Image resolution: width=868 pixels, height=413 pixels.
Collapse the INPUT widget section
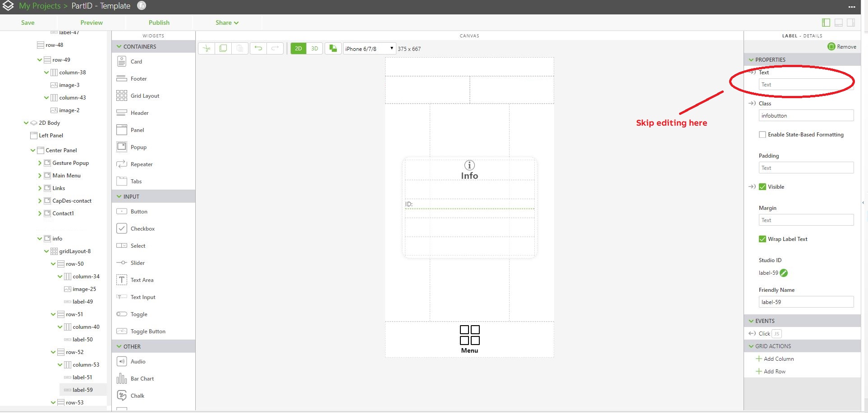[x=119, y=196]
